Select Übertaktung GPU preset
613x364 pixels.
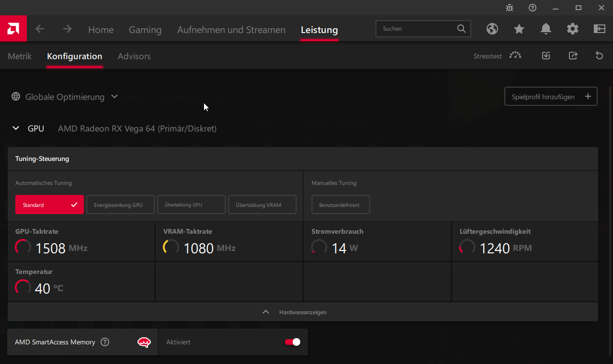pos(192,205)
